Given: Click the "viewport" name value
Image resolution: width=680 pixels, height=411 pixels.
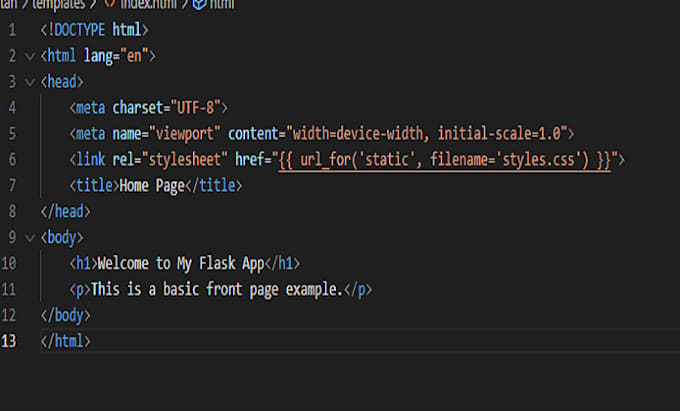Looking at the screenshot, I should click(x=185, y=134).
